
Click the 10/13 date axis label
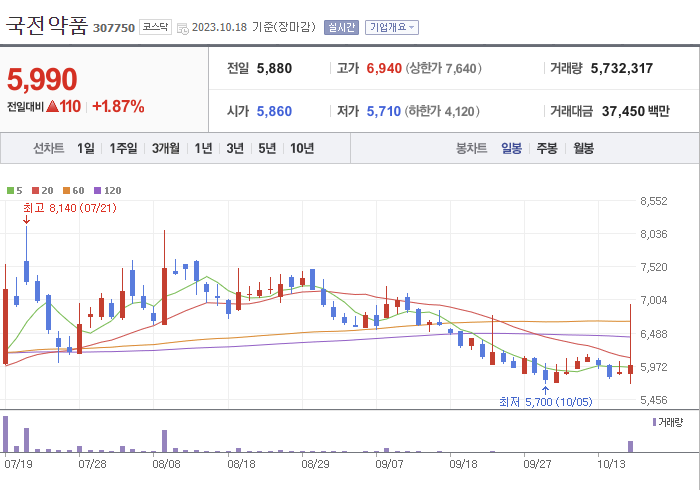tap(611, 464)
